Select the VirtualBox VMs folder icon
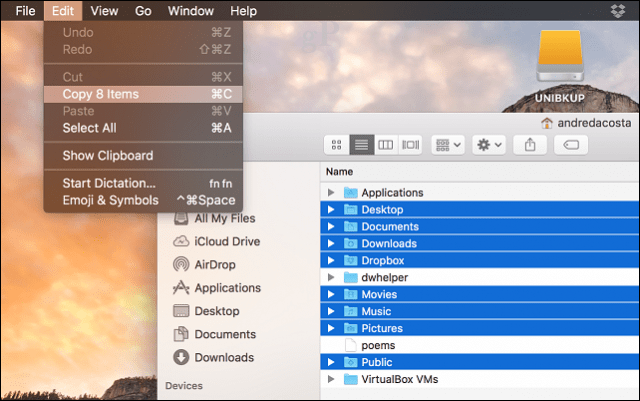 coord(351,379)
